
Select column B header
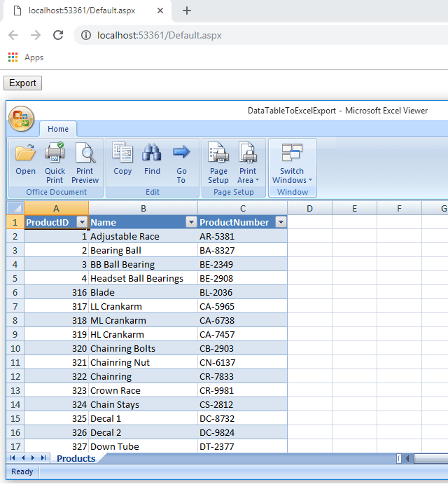tap(143, 208)
